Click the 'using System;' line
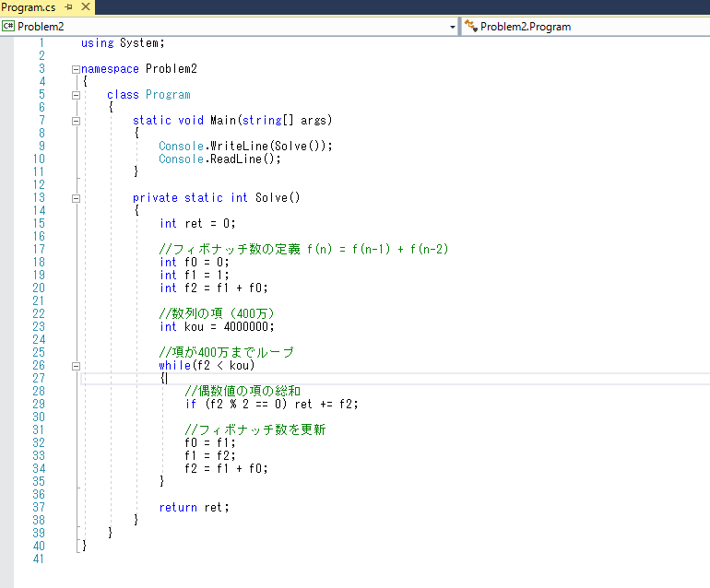The height and width of the screenshot is (588, 710). [x=123, y=43]
